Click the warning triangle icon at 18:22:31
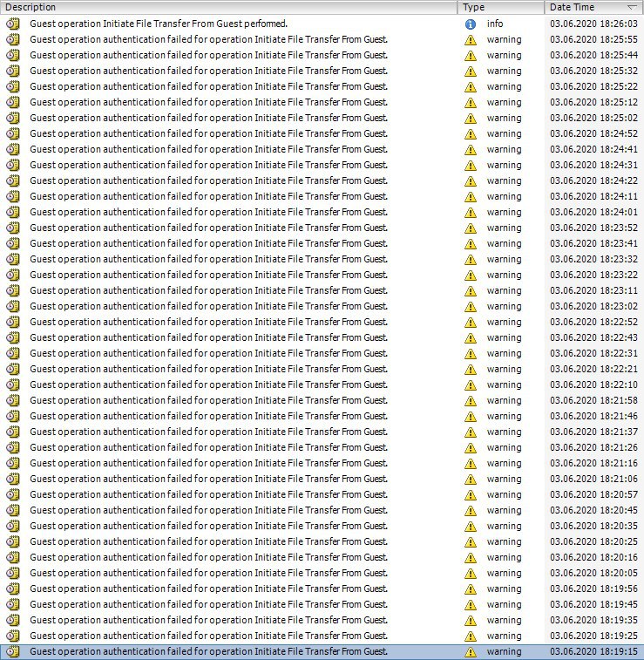 tap(471, 354)
